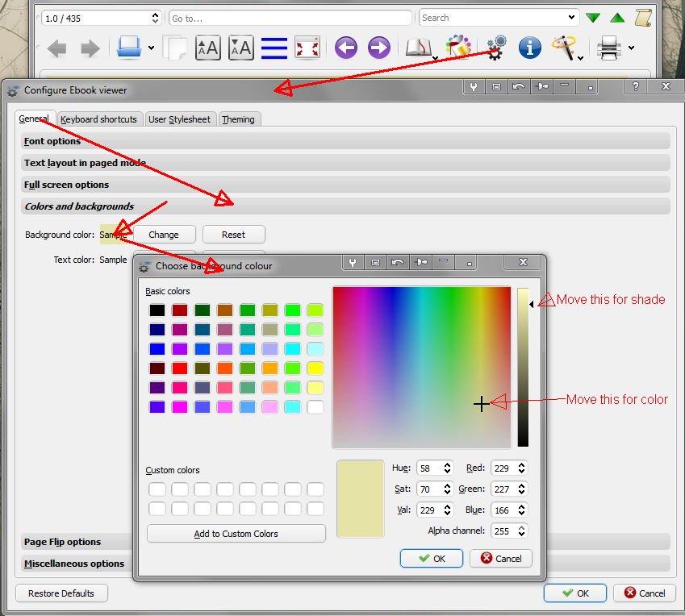
Task: Pick the black basic color swatch
Action: click(157, 310)
